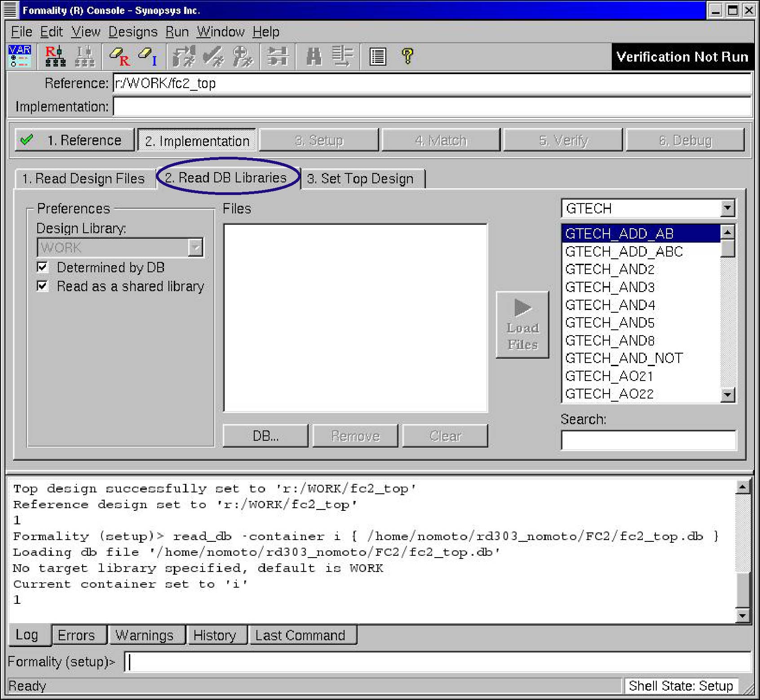Open the GTECH library dropdown
The width and height of the screenshot is (760, 700).
pyautogui.click(x=727, y=208)
